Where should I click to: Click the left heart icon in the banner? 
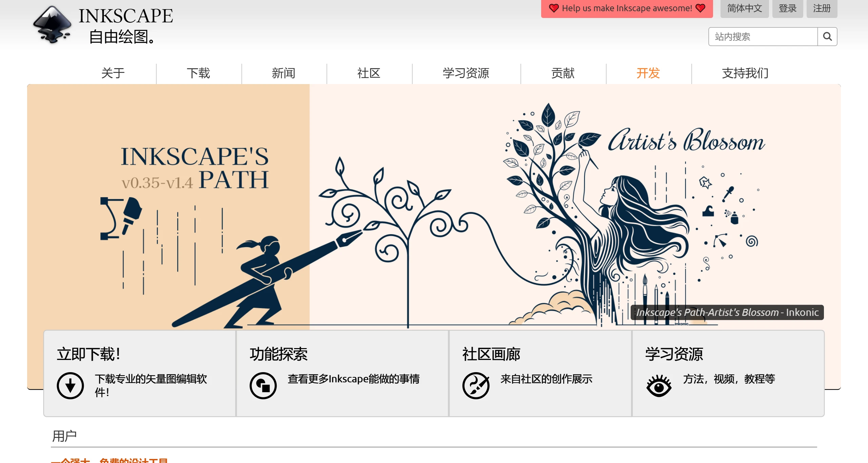click(554, 8)
